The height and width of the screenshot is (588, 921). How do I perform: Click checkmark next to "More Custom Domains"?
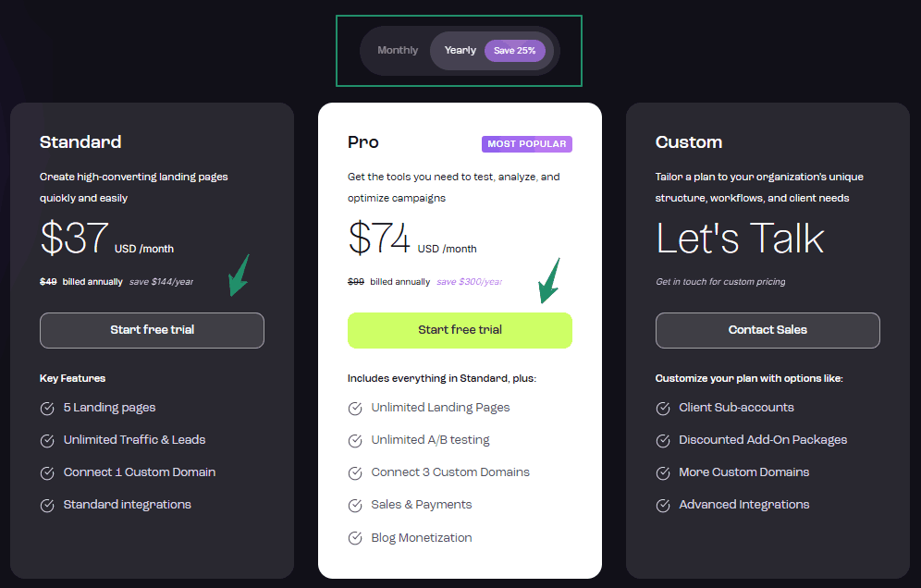tap(663, 472)
